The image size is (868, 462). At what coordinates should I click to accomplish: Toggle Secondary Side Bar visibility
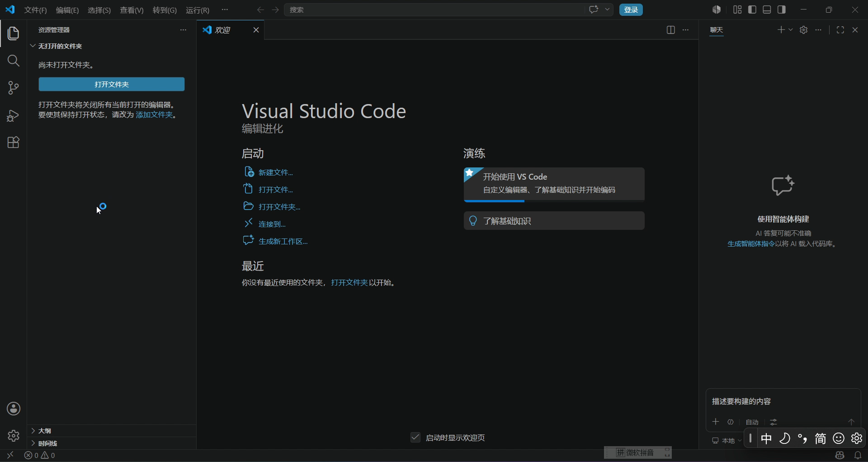pyautogui.click(x=782, y=10)
